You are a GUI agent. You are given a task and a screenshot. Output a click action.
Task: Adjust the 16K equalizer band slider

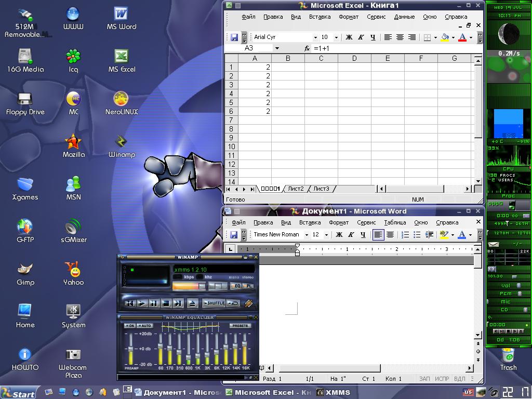click(244, 349)
